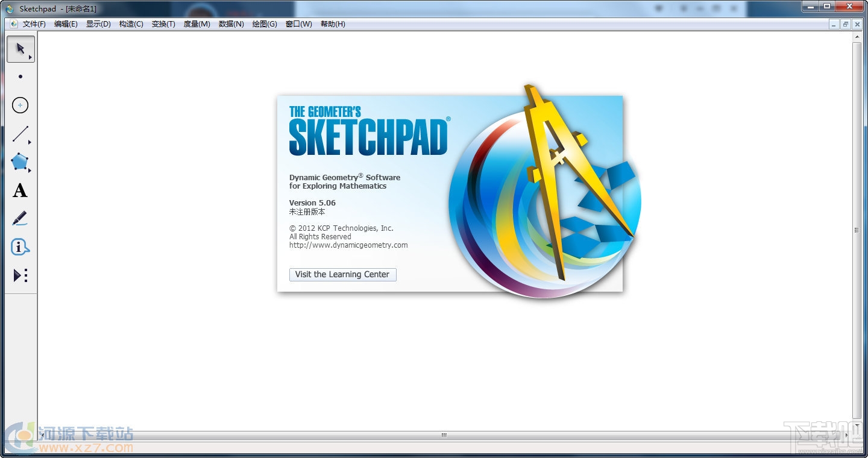The image size is (868, 458).
Task: Select the Point tool
Action: pyautogui.click(x=20, y=77)
